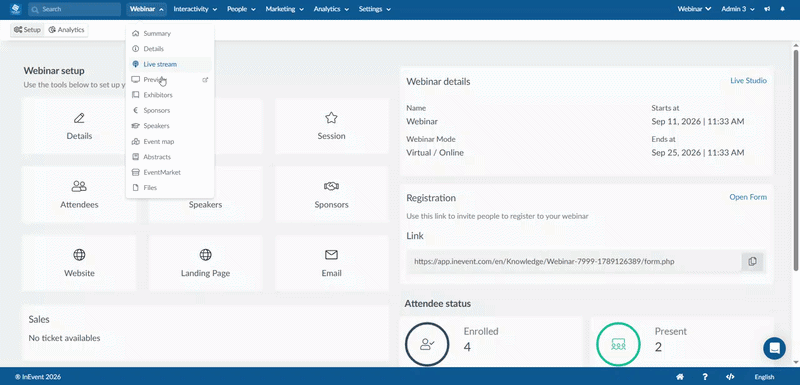Open the Interactivity dropdown menu

195,9
